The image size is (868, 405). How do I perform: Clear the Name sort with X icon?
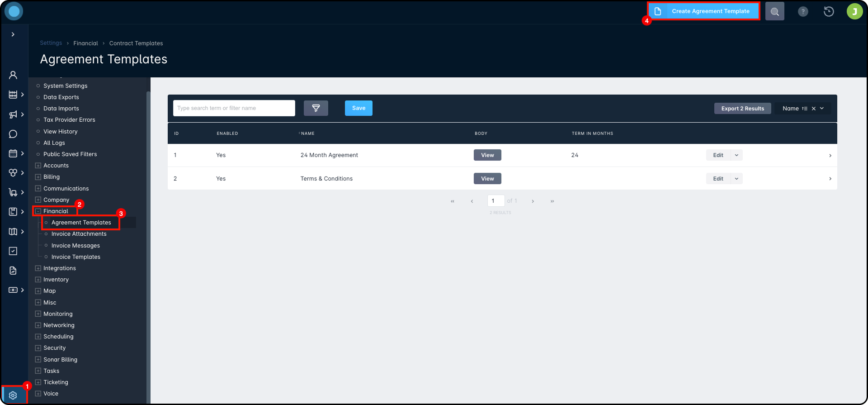pos(814,109)
